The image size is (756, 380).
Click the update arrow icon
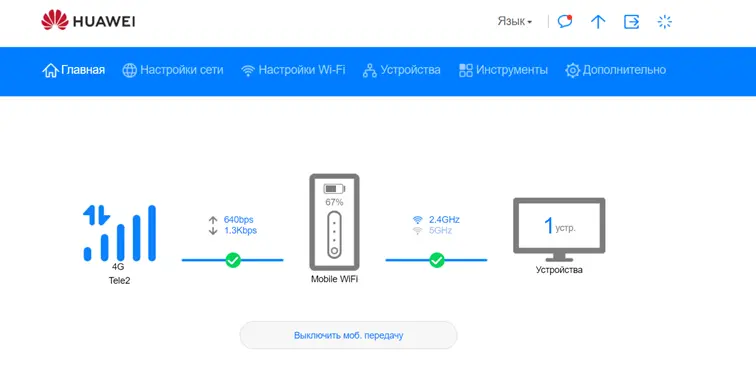pyautogui.click(x=598, y=22)
